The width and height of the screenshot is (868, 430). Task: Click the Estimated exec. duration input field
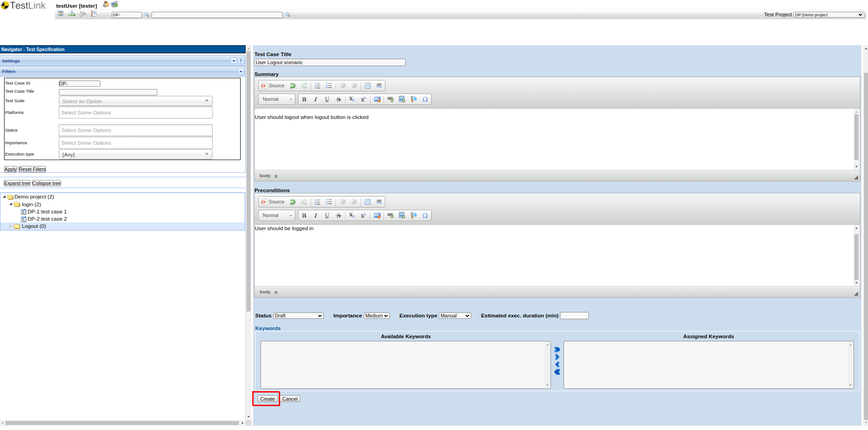(574, 316)
